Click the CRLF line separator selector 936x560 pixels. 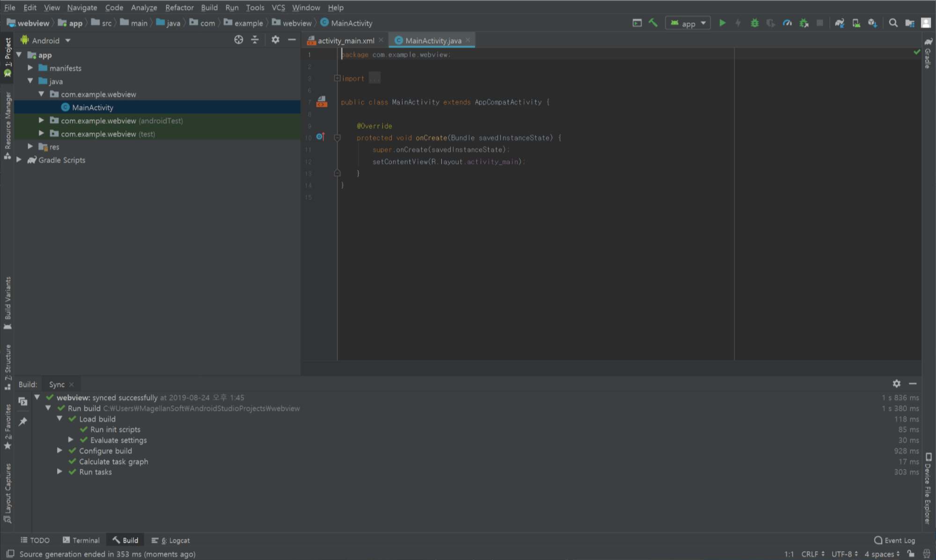(812, 554)
